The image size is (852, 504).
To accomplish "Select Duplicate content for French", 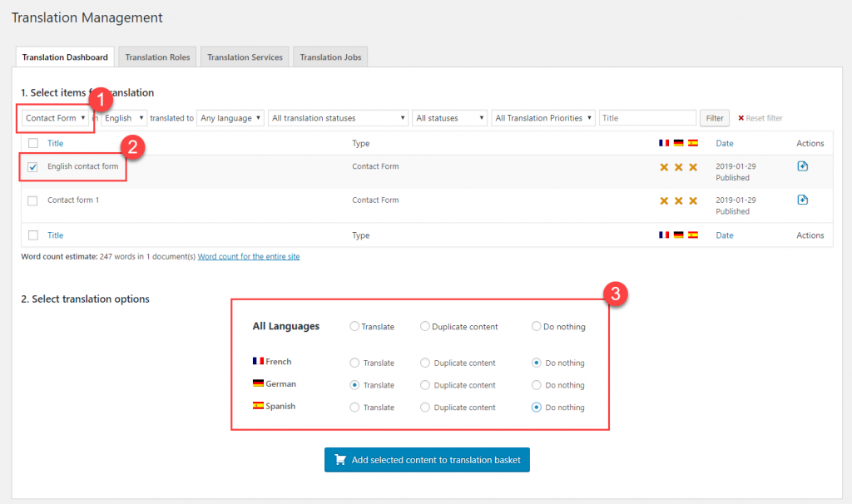I will pyautogui.click(x=425, y=363).
